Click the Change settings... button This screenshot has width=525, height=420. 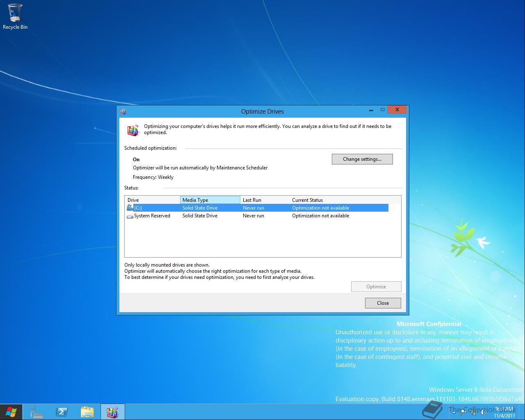[x=362, y=159]
